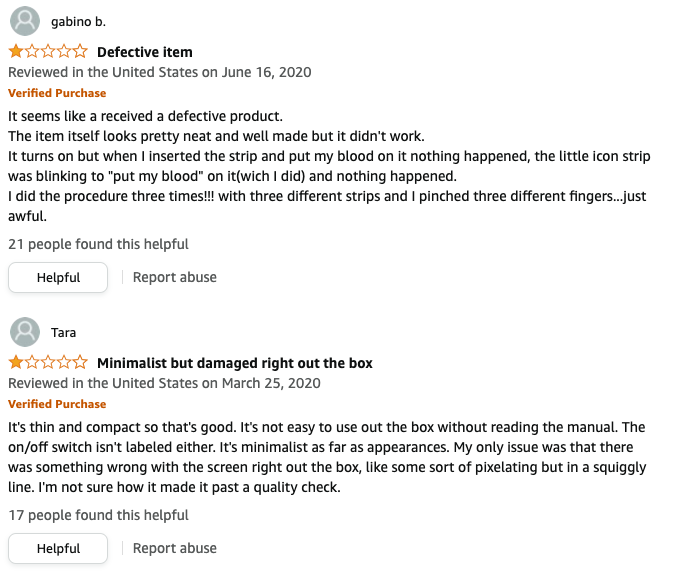
Task: Click Tara's profile avatar icon
Action: [x=25, y=332]
